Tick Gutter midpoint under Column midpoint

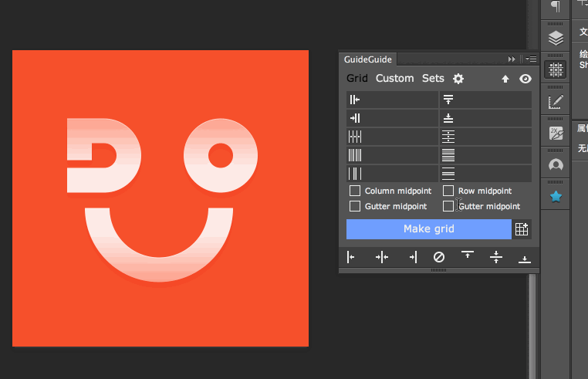355,206
